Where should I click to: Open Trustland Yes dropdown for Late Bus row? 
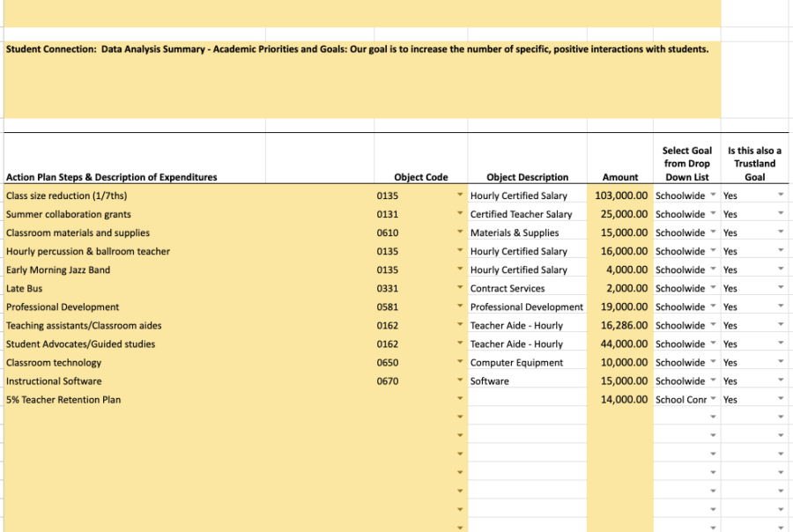(x=781, y=288)
